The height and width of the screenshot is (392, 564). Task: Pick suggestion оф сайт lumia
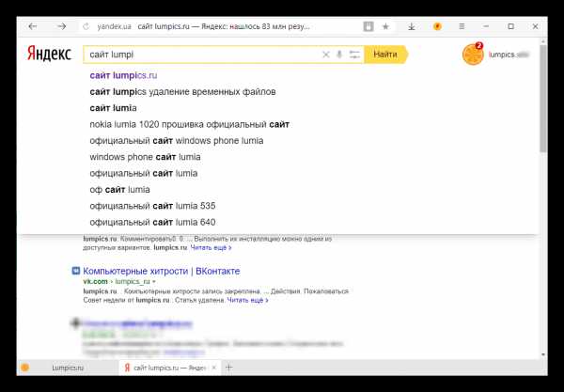pos(119,190)
